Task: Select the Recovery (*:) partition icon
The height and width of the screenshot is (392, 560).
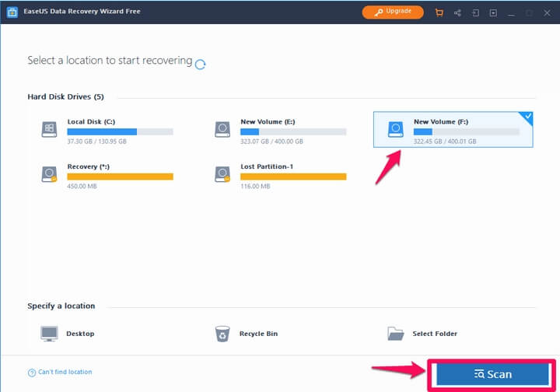Action: [49, 174]
